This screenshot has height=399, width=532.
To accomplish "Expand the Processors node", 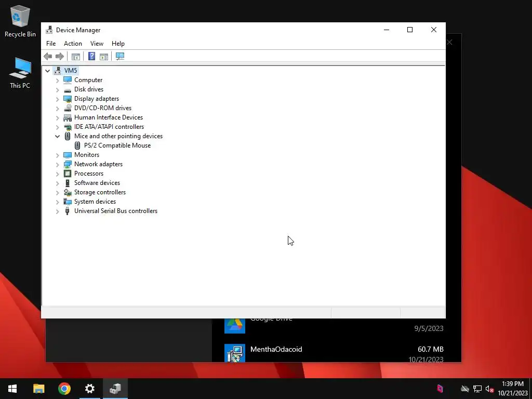I will (x=57, y=174).
